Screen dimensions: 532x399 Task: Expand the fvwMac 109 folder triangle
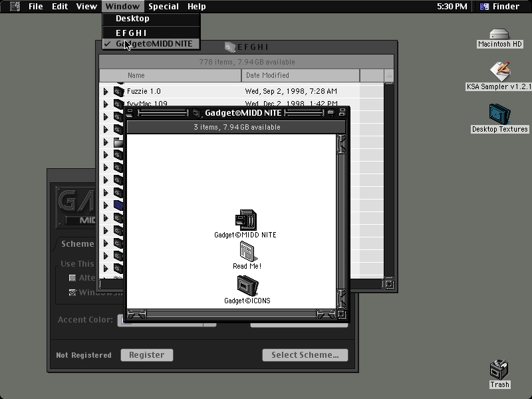tap(106, 104)
